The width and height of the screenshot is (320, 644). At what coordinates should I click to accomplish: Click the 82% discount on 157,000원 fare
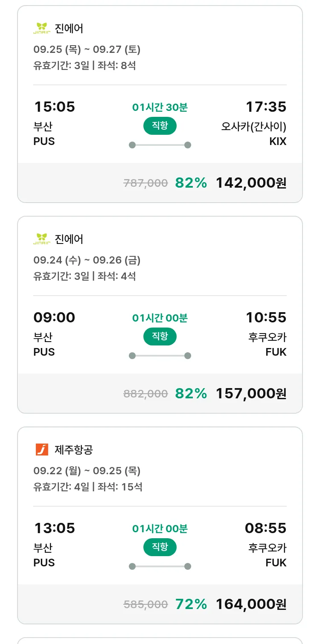(191, 394)
